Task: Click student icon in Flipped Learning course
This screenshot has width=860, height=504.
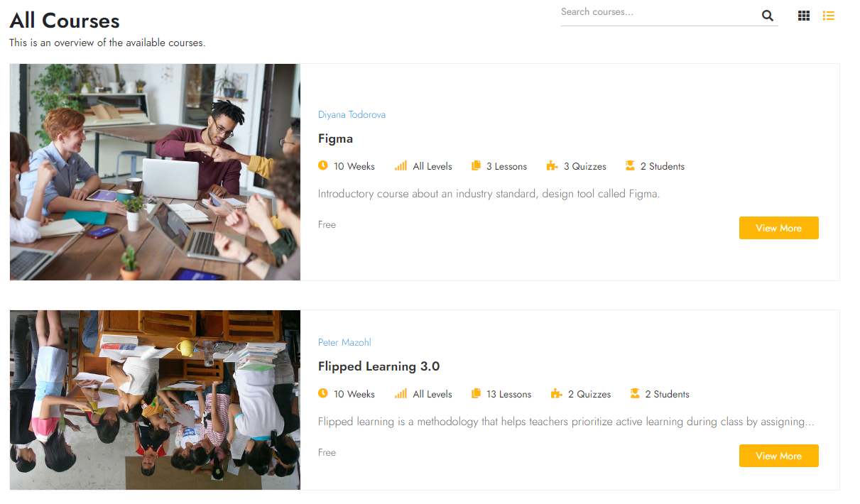Action: pyautogui.click(x=635, y=393)
